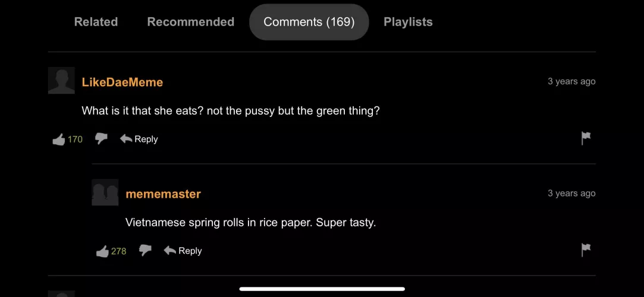
Task: Tap the home indicator bar at the bottom
Action: pyautogui.click(x=322, y=289)
